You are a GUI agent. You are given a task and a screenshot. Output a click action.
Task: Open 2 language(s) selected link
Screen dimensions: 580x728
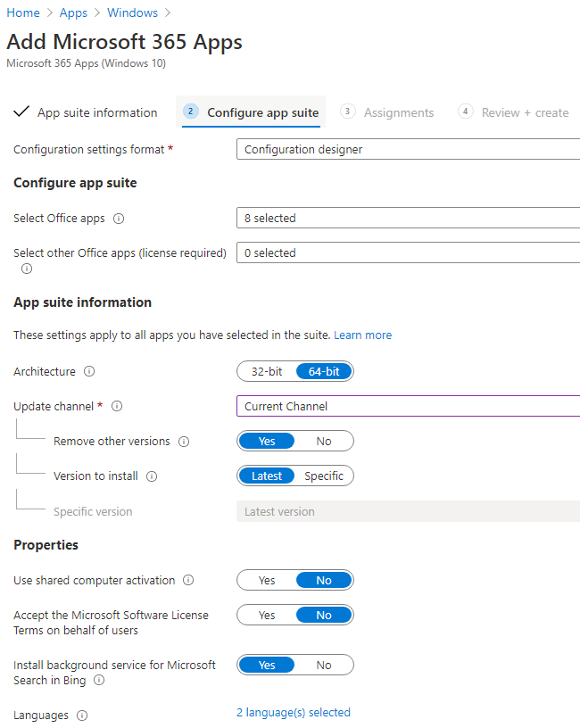tap(294, 712)
